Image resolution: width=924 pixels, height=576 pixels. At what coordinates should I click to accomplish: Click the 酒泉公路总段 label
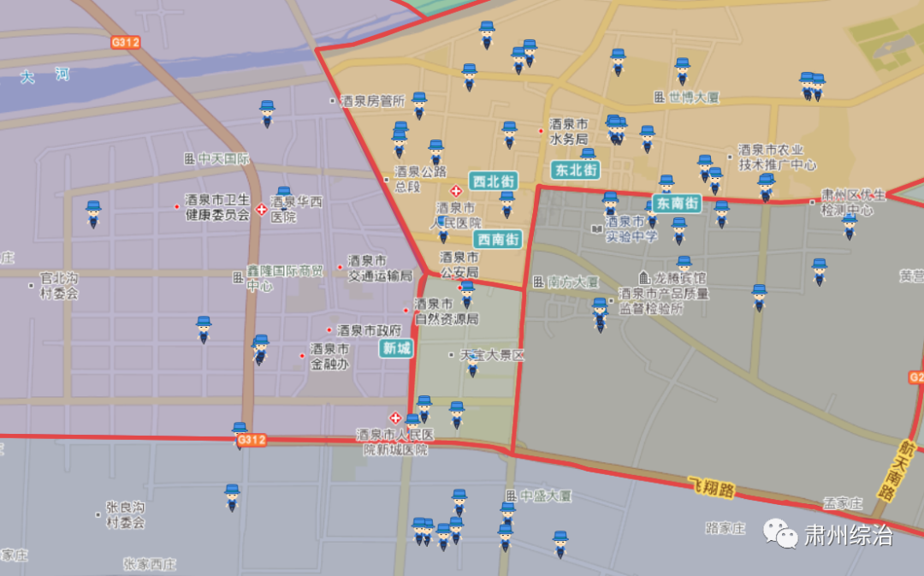(x=420, y=179)
